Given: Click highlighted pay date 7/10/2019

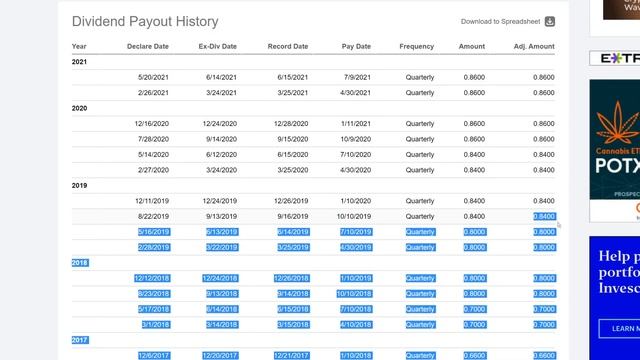Looking at the screenshot, I should tap(356, 232).
